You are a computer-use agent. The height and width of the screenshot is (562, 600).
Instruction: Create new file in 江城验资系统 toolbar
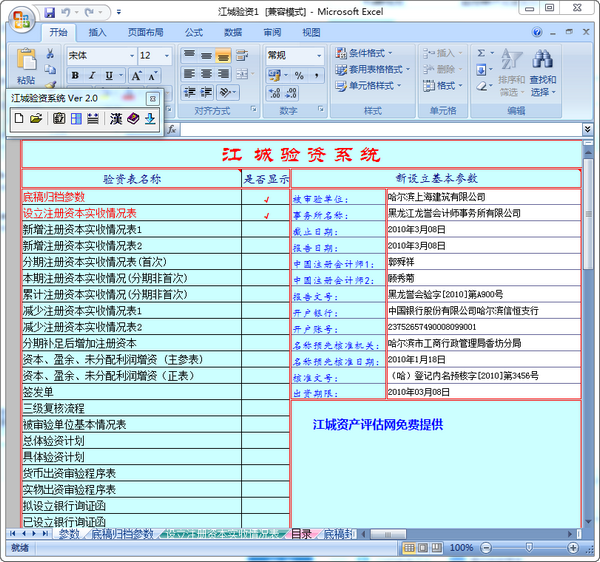point(19,118)
